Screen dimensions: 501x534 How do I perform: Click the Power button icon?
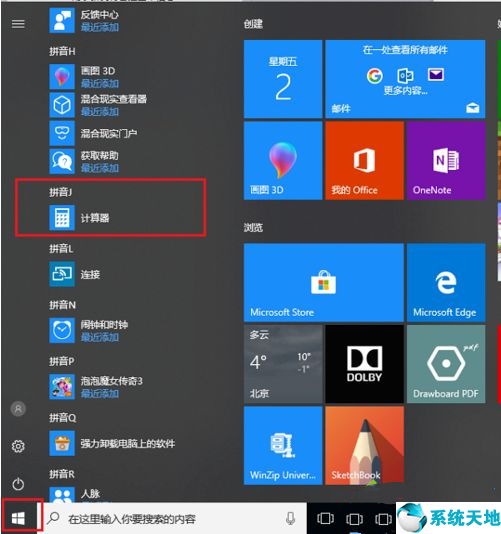pos(18,484)
